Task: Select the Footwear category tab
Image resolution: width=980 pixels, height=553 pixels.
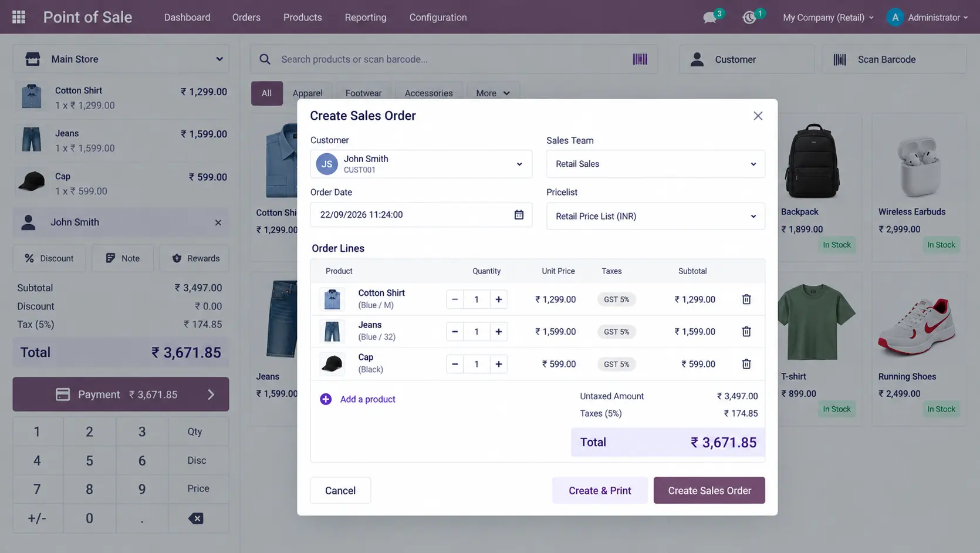Action: [x=363, y=93]
